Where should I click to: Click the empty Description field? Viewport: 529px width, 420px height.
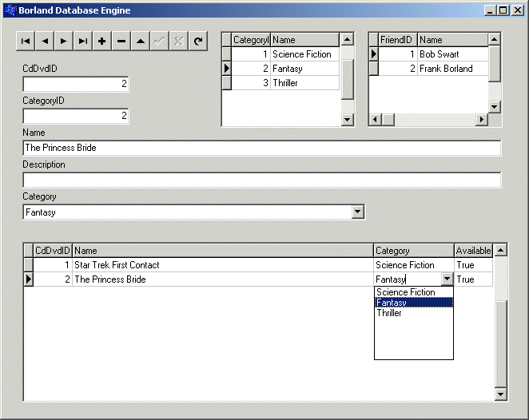[262, 180]
